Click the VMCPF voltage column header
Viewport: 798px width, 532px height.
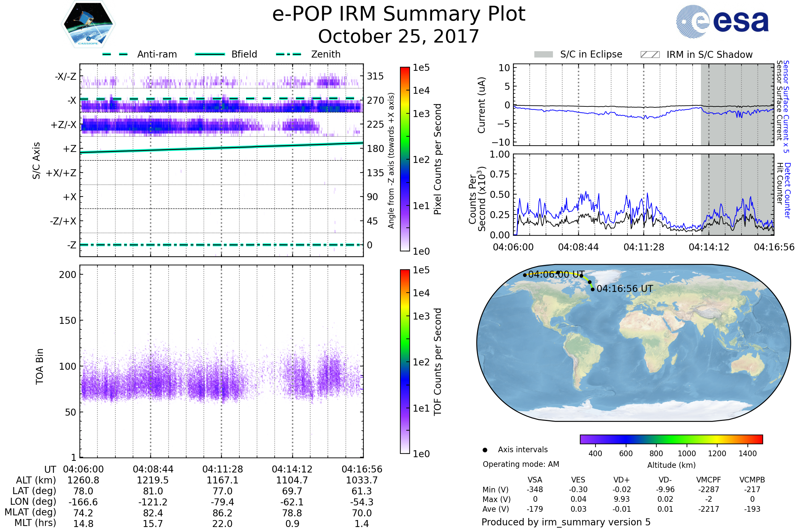tap(709, 480)
